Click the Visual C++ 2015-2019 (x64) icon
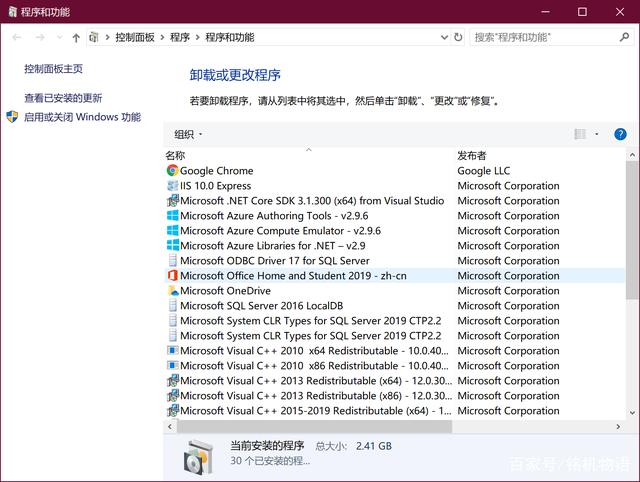640x482 pixels. click(173, 411)
